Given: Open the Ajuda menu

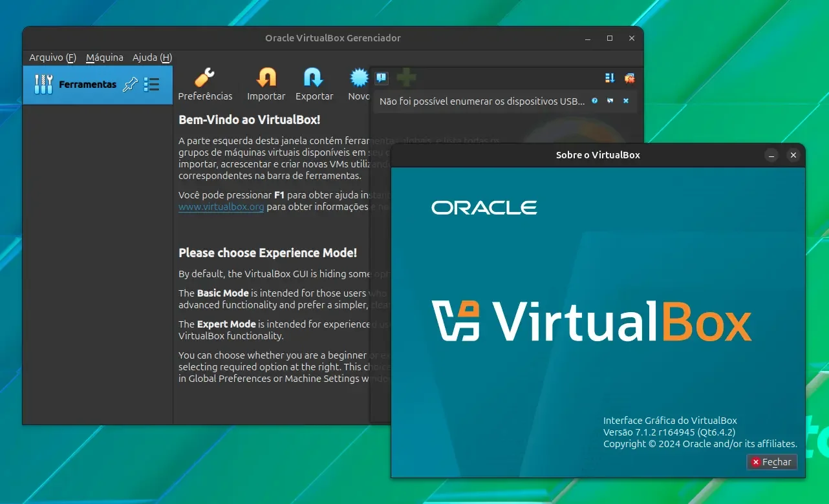Looking at the screenshot, I should [x=152, y=58].
